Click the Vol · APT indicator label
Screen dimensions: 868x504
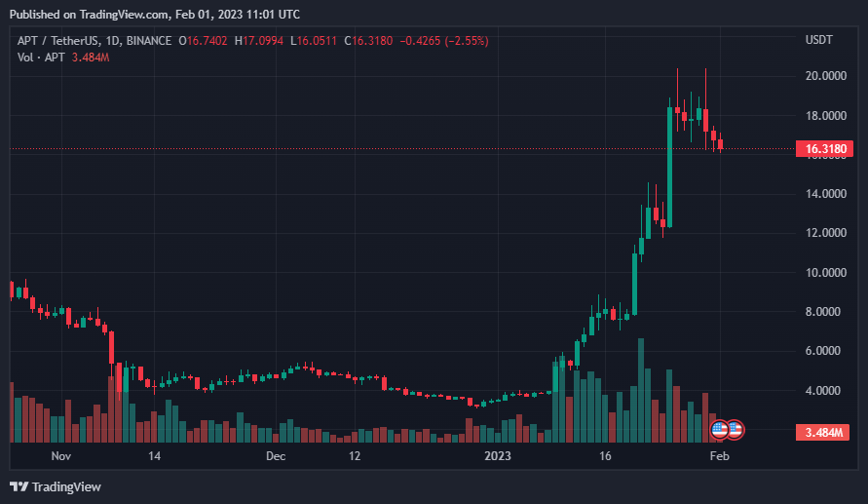click(41, 58)
